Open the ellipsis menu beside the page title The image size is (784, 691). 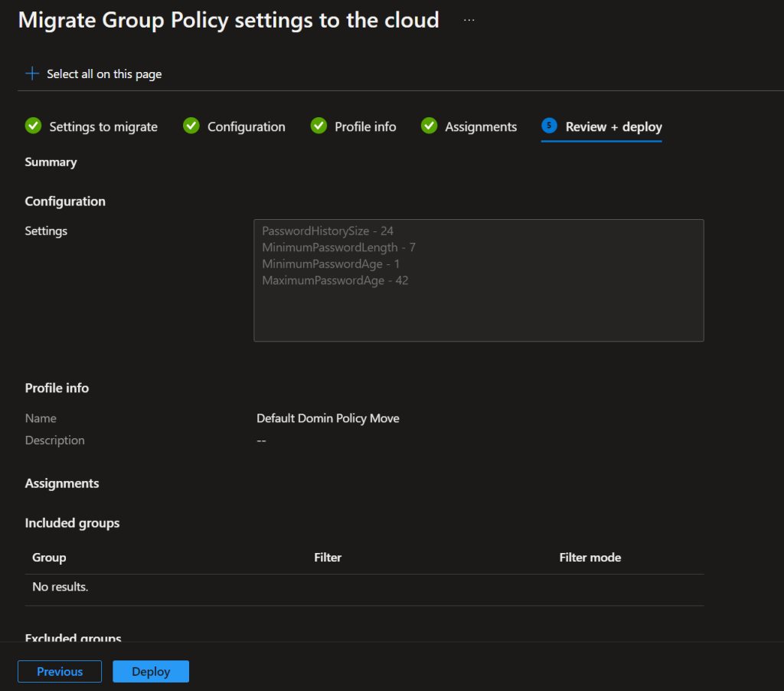(469, 21)
